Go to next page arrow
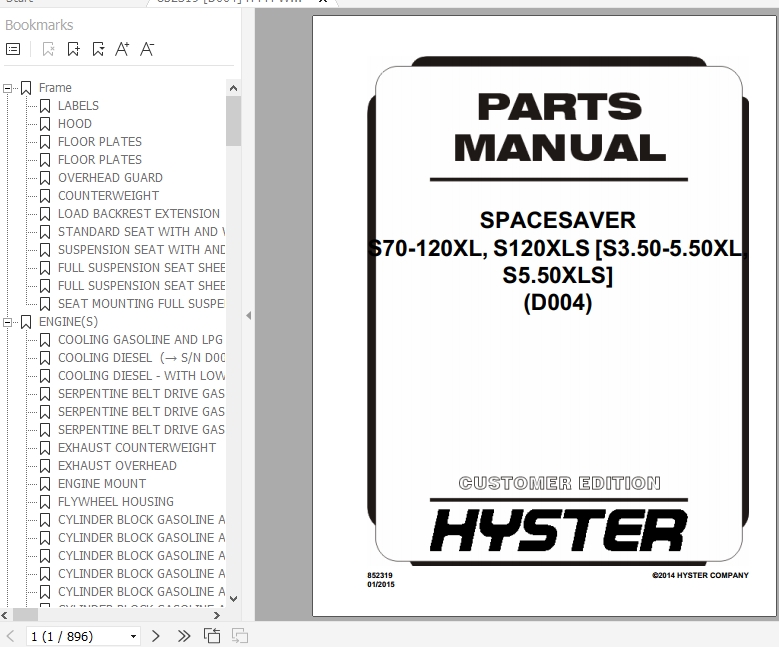Viewport: 779px width, 647px height. tap(156, 636)
